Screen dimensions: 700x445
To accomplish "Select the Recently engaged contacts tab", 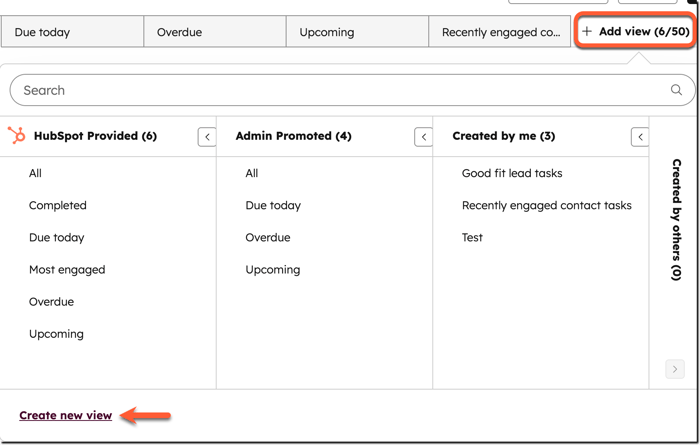I will [x=500, y=32].
